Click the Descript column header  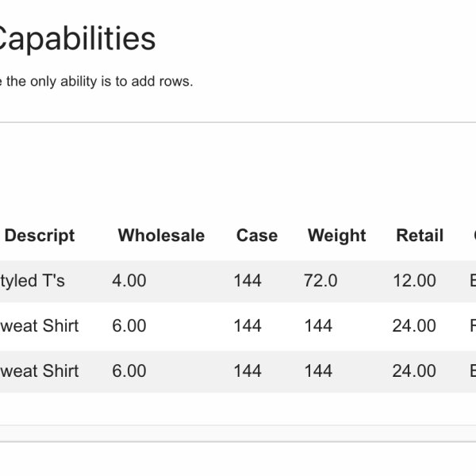point(40,236)
